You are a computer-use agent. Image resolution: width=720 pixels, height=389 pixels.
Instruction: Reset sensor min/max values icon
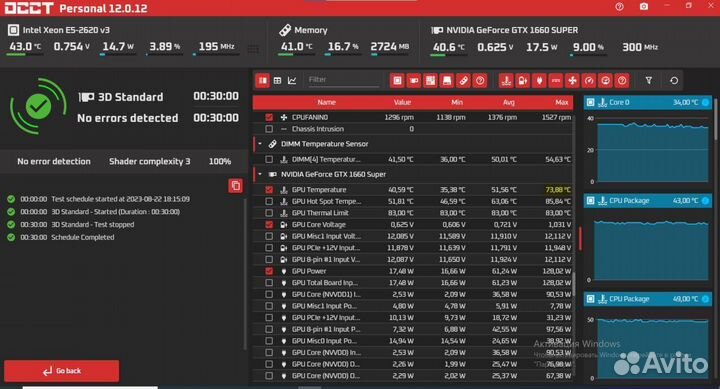tap(674, 80)
